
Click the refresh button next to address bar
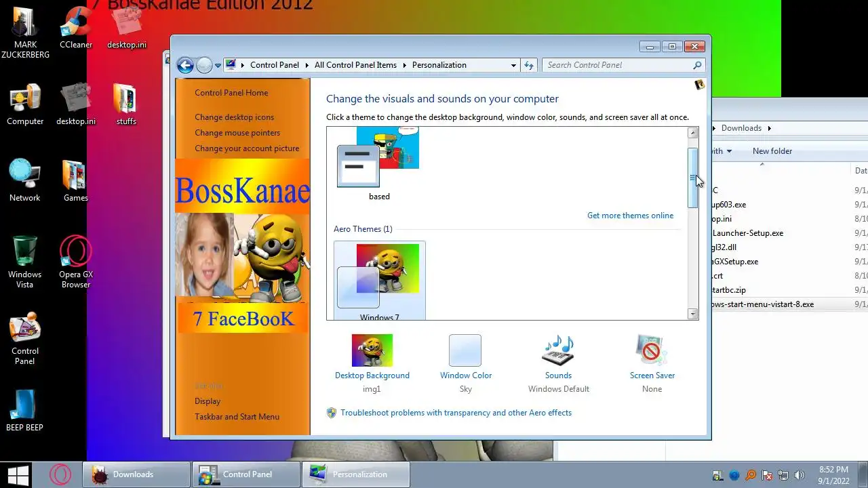530,65
